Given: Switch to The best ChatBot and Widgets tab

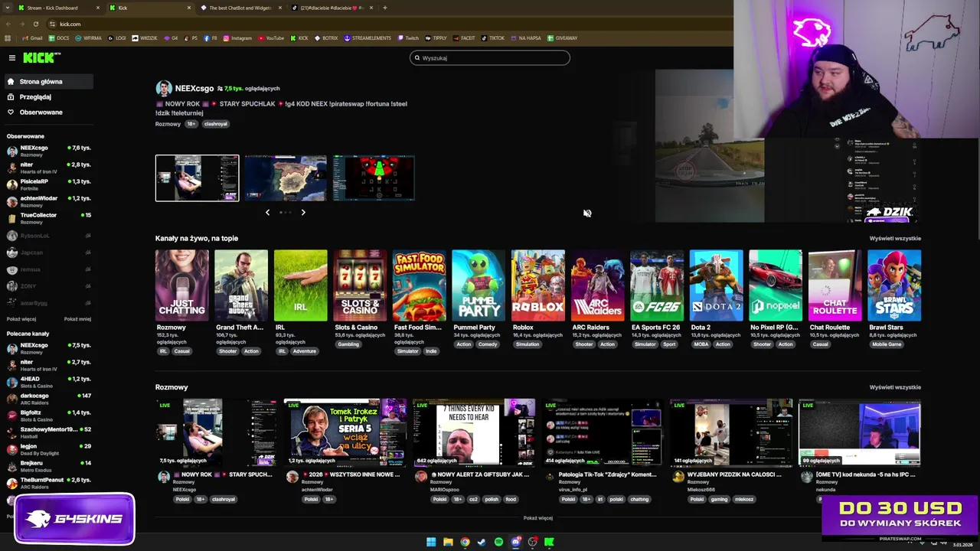Looking at the screenshot, I should point(240,8).
